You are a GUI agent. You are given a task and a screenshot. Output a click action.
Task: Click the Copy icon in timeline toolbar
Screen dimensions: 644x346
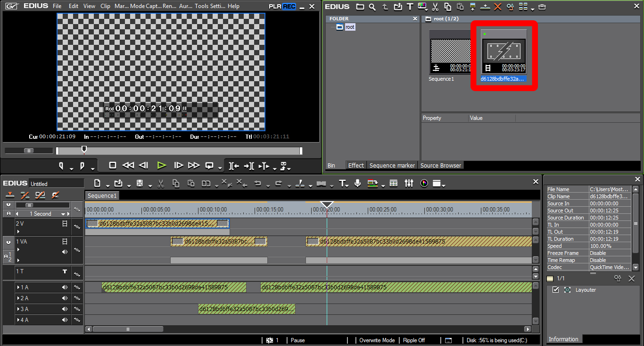click(176, 183)
